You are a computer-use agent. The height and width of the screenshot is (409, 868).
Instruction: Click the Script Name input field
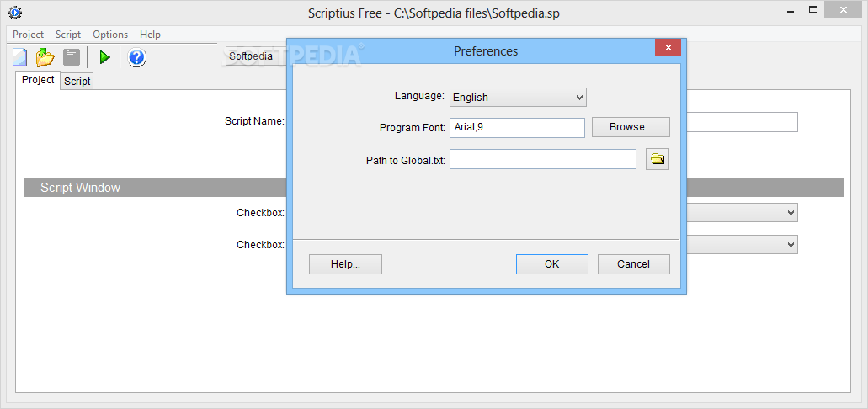(742, 122)
